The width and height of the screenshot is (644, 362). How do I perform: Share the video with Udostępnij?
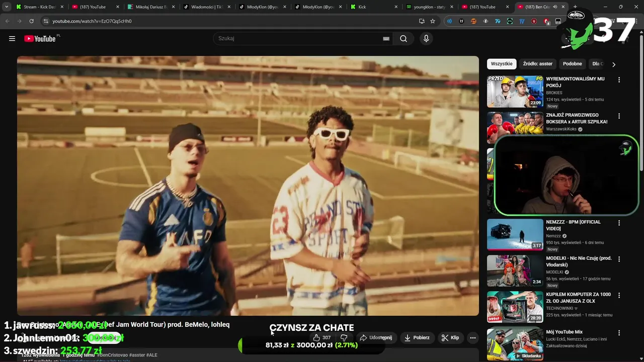[376, 338]
